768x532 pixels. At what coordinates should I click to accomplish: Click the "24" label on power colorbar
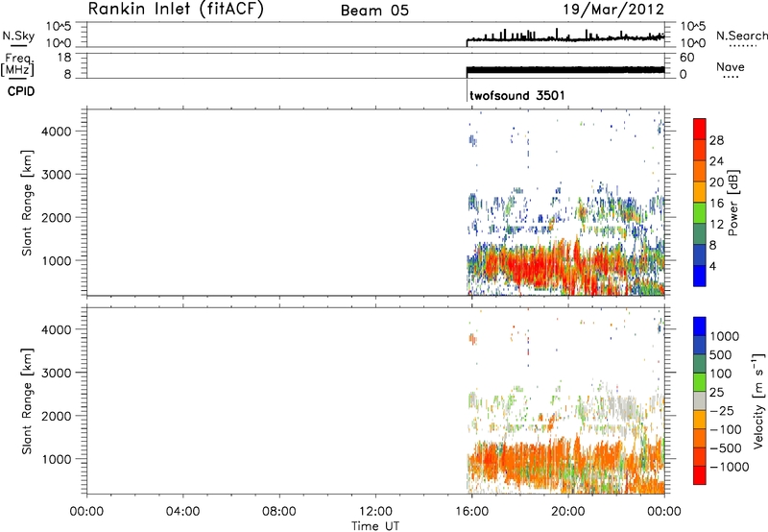[716, 161]
